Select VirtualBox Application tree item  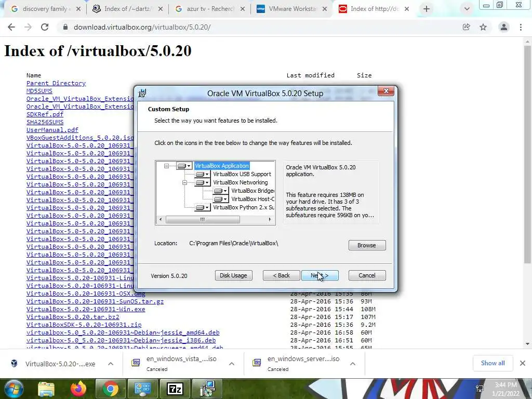coord(222,166)
